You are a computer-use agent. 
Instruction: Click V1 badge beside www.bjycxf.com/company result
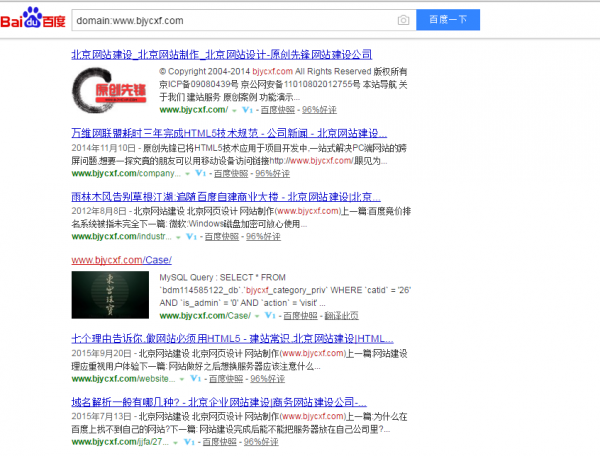coord(200,173)
